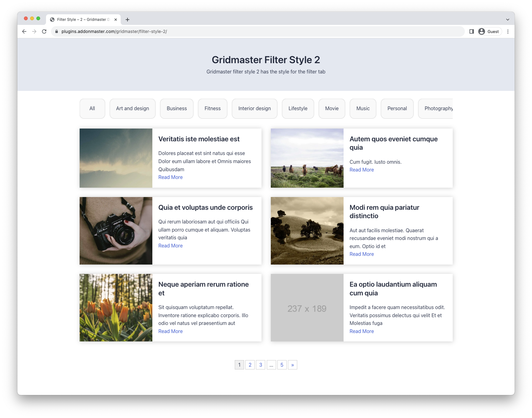Click the browser back arrow
This screenshot has height=418, width=532.
pos(24,31)
